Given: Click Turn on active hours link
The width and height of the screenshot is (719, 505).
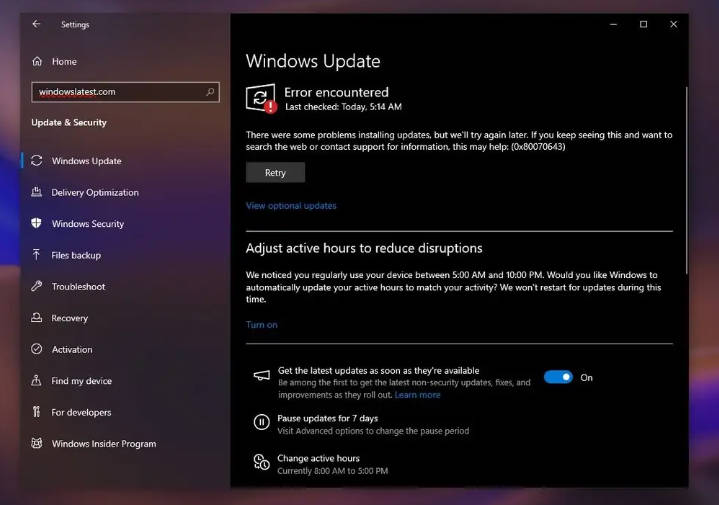Looking at the screenshot, I should click(261, 324).
